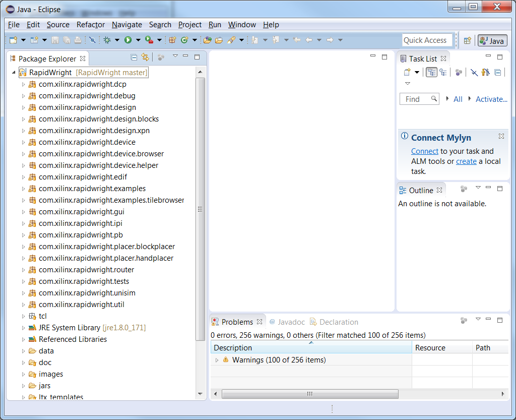Click the Activate... task link
This screenshot has width=516, height=420.
pos(491,99)
